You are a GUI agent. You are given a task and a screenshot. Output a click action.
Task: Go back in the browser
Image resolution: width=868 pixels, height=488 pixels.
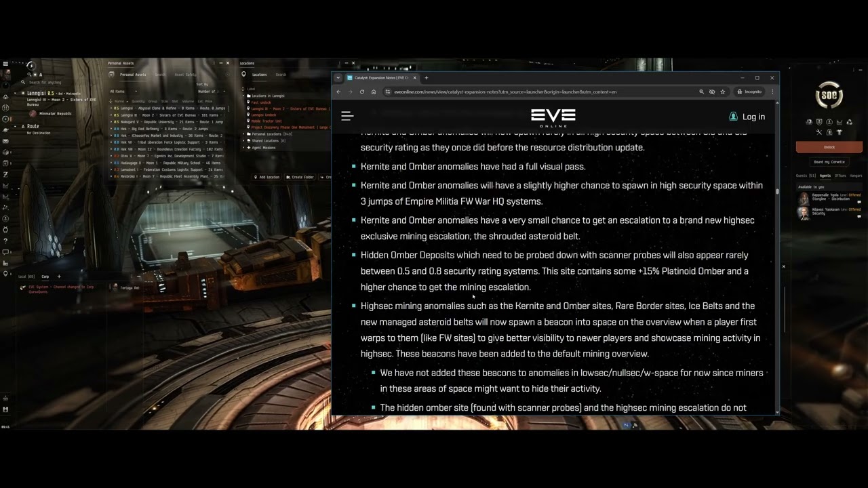pyautogui.click(x=338, y=91)
